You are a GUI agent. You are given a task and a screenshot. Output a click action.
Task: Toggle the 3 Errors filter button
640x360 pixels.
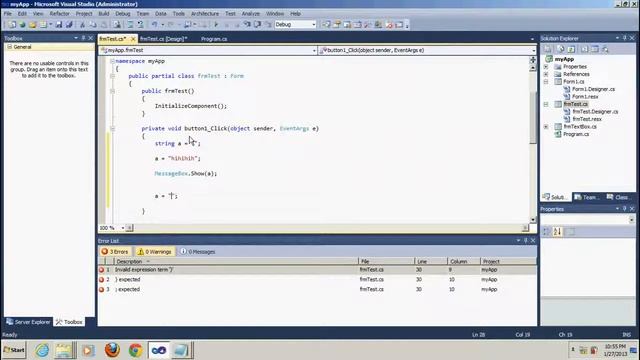tap(115, 252)
